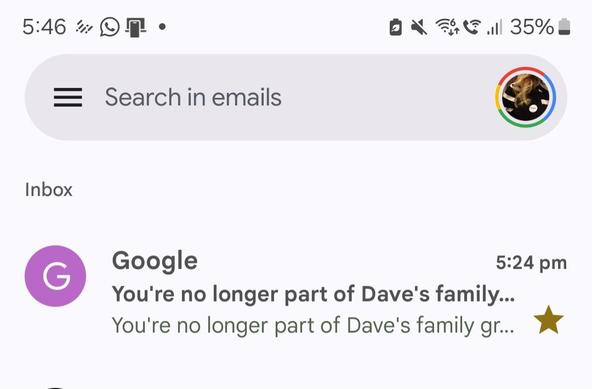Screen dimensions: 592x389
Task: Tap the email preview snippet text
Action: pos(313,325)
